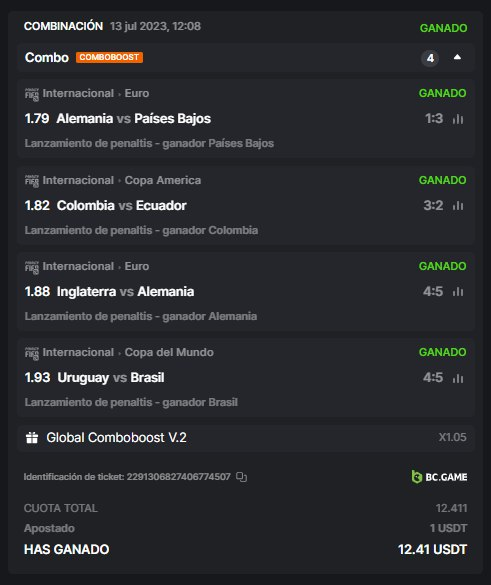Click the BC.GAME logo
The width and height of the screenshot is (491, 585).
point(439,477)
